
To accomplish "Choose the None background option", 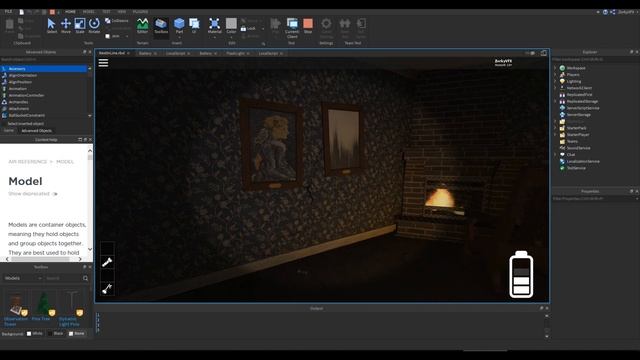I will 76,333.
